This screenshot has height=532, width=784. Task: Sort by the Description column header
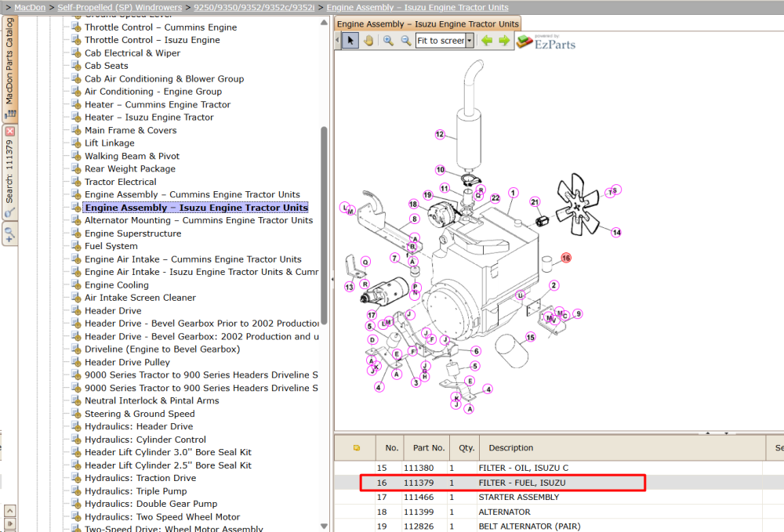coord(622,447)
